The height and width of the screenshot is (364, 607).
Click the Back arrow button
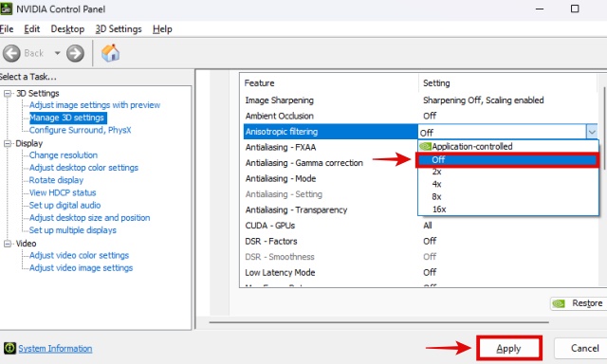(x=11, y=53)
